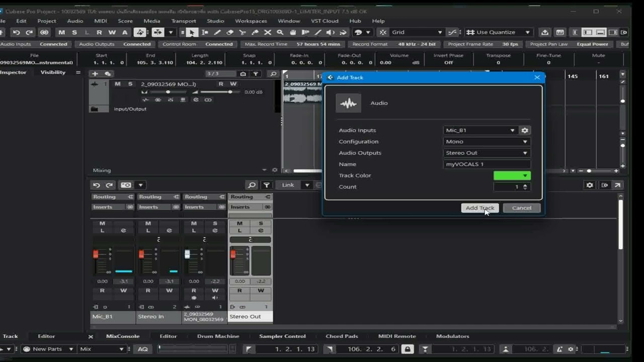This screenshot has height=362, width=644.
Task: Click the Cancel button in dialog
Action: tap(522, 208)
